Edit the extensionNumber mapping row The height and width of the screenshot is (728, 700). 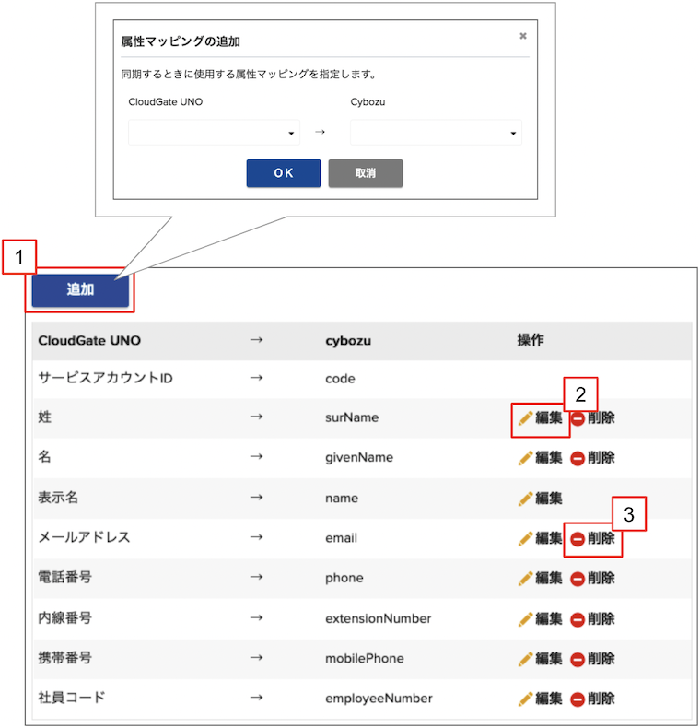click(541, 618)
